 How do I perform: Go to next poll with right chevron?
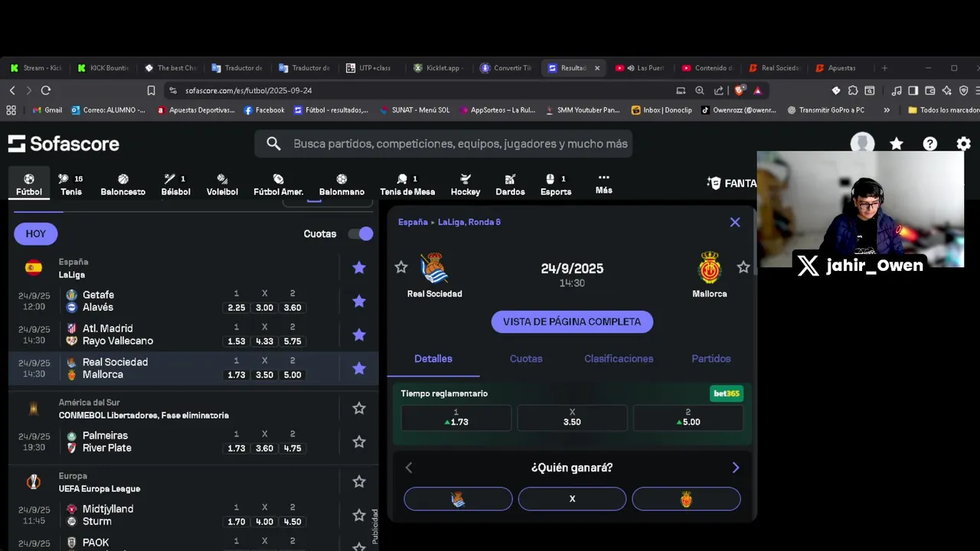tap(736, 468)
